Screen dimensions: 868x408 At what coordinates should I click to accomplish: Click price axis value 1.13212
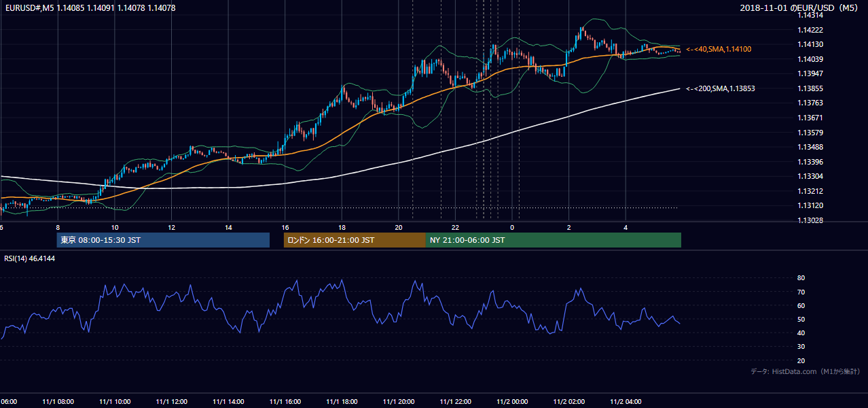coord(810,191)
